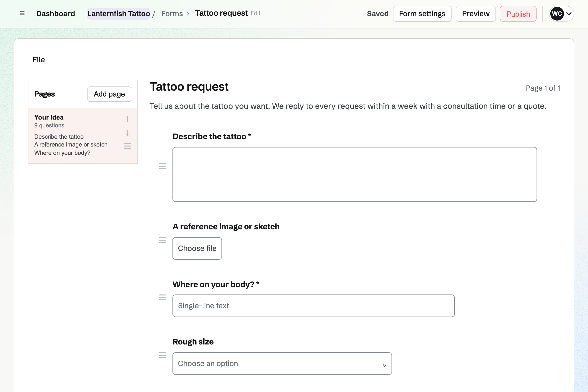Publish the form

[518, 14]
